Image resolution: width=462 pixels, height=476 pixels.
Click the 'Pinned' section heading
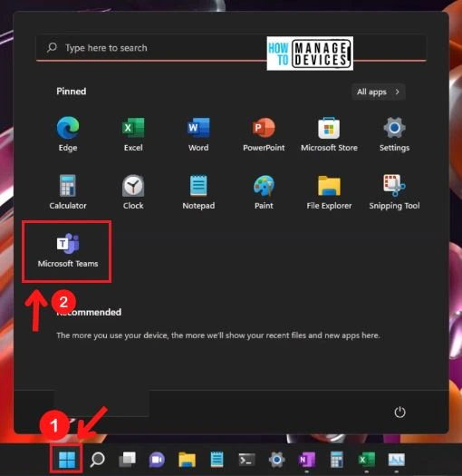point(72,91)
